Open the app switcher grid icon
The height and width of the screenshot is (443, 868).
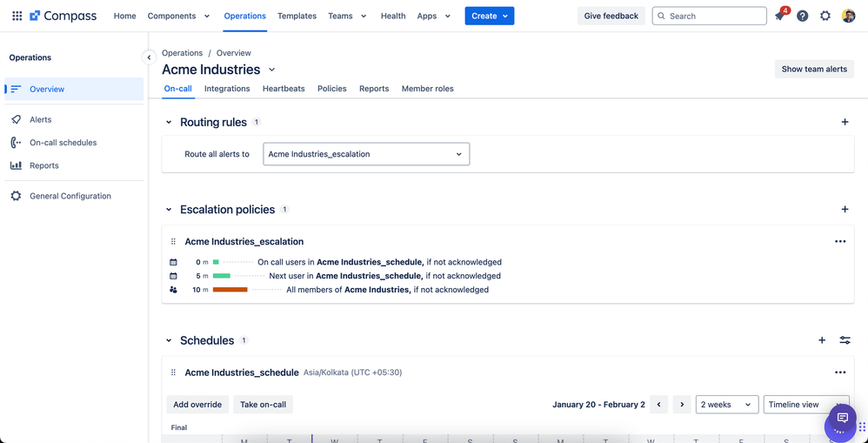point(17,16)
